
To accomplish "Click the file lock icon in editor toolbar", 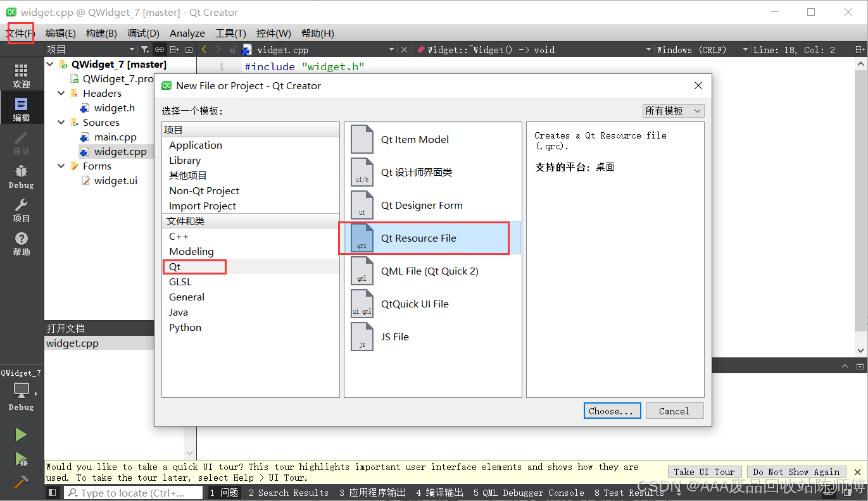I will pos(233,49).
